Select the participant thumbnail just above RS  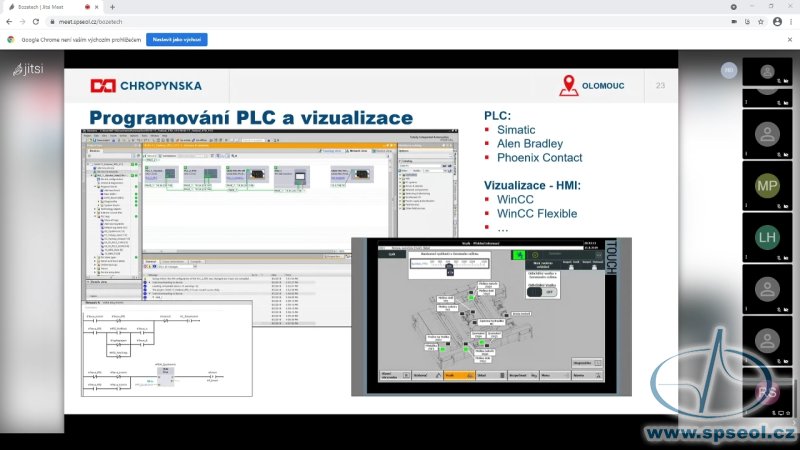(767, 340)
